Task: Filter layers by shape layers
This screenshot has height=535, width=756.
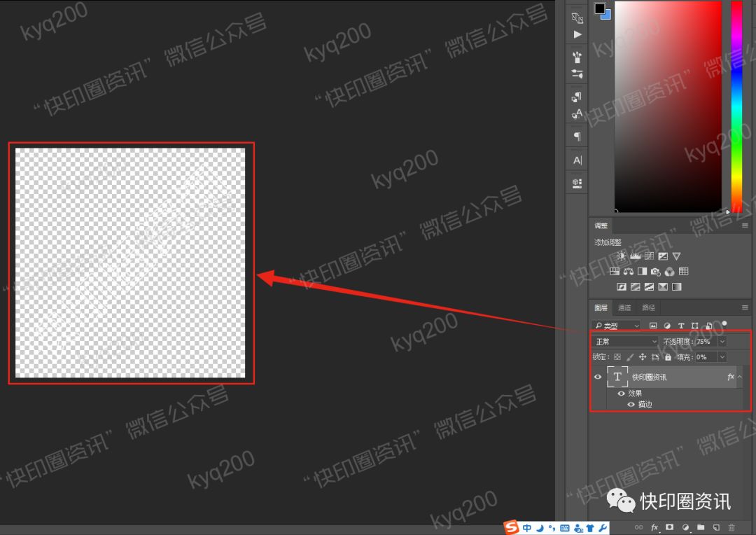Action: 695,326
